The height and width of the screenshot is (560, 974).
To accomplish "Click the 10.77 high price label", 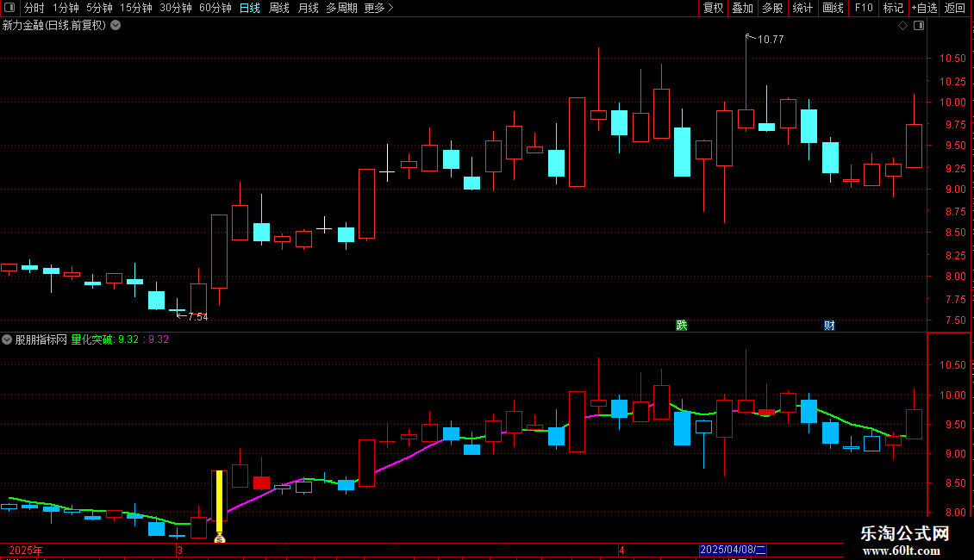I will tap(771, 40).
